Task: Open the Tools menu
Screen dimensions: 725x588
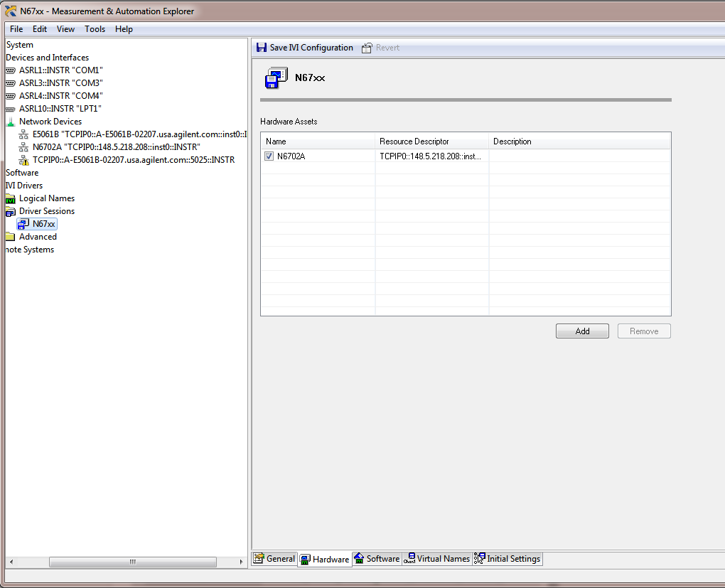Action: 95,29
